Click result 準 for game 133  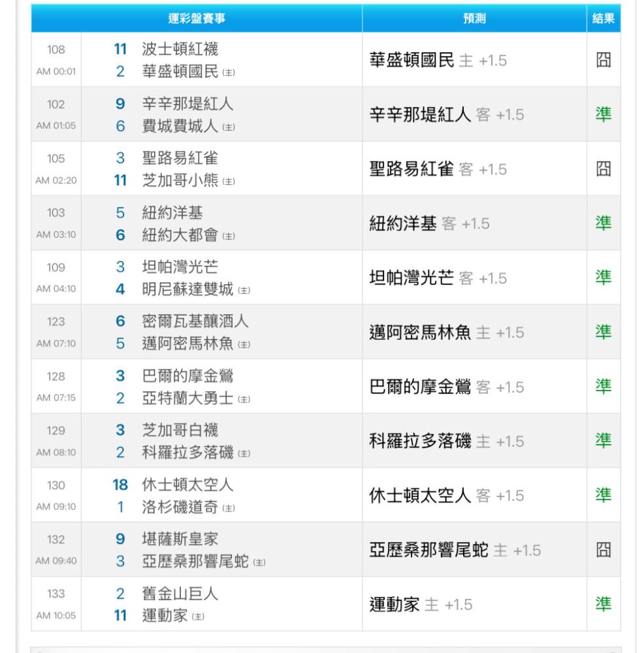604,604
